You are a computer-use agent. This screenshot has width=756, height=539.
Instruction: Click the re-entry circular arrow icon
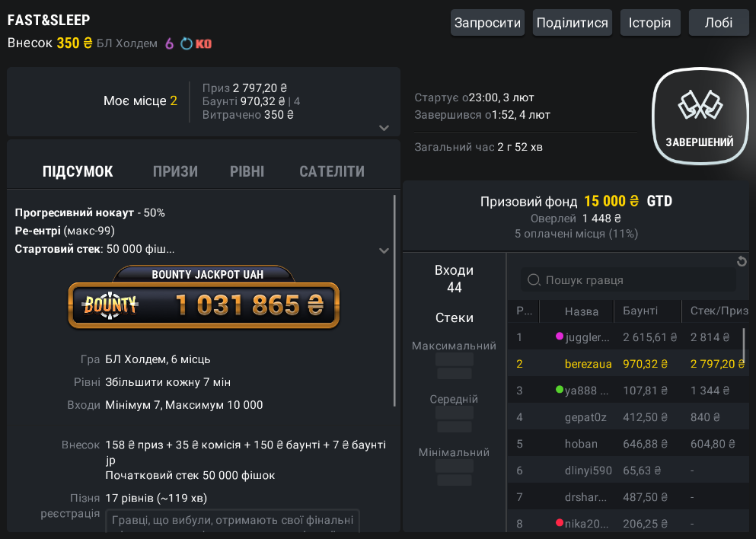point(187,43)
